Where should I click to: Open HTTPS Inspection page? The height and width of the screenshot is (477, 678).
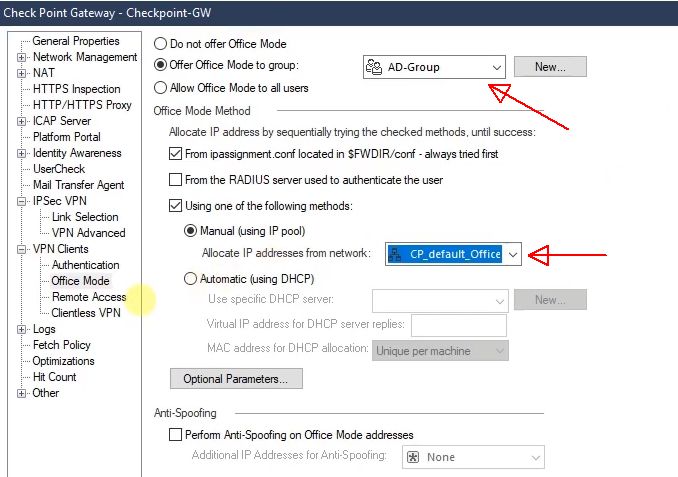[x=77, y=89]
